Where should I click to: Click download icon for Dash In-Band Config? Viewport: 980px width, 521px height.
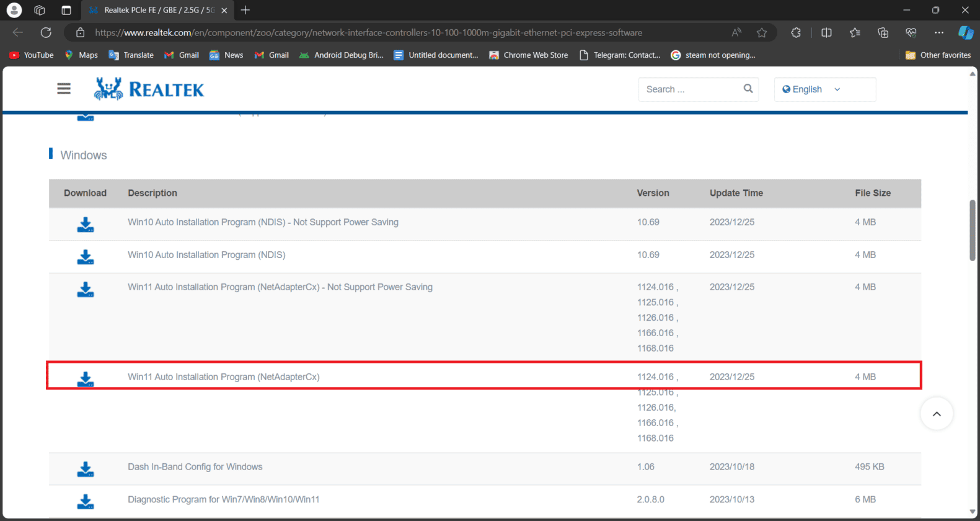pyautogui.click(x=85, y=469)
